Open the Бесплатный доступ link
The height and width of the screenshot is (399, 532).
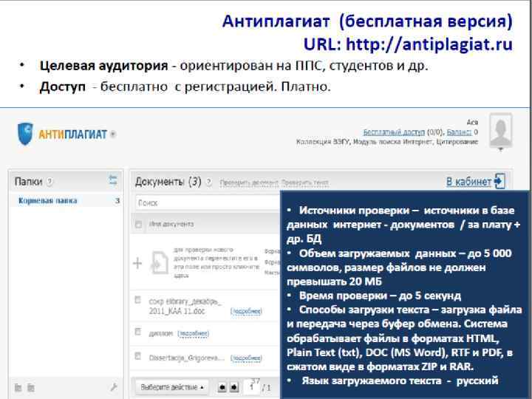click(394, 132)
